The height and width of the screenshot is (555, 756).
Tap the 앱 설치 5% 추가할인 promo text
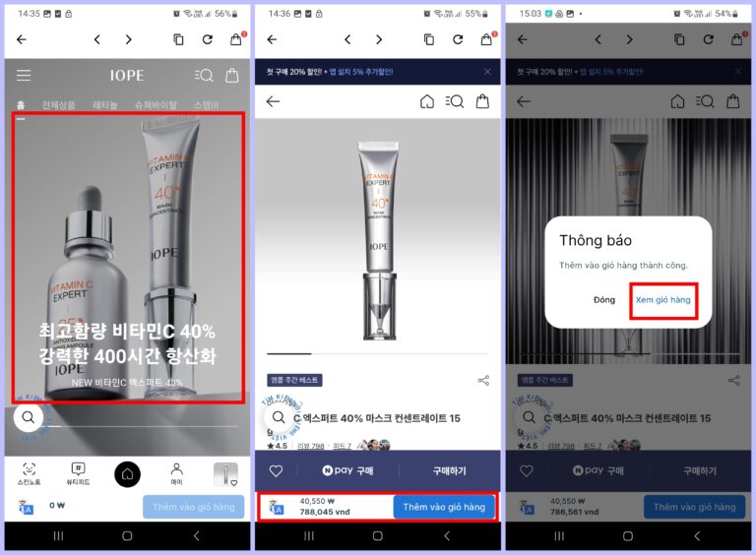(x=360, y=72)
